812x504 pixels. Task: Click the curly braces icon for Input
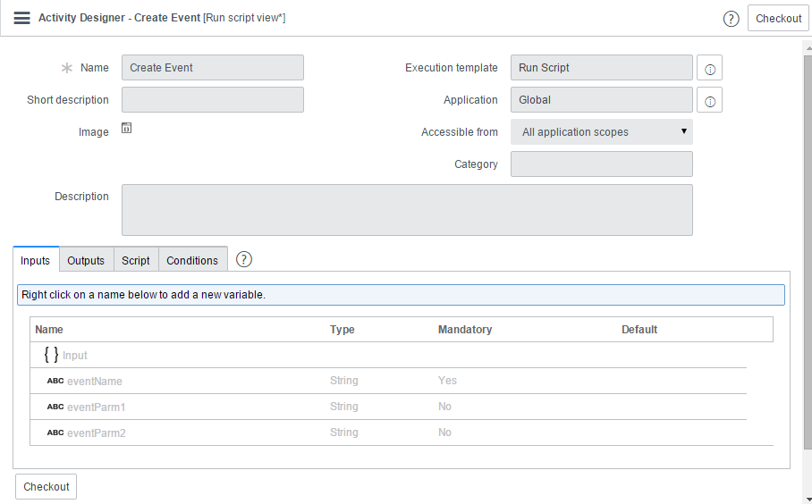[51, 355]
